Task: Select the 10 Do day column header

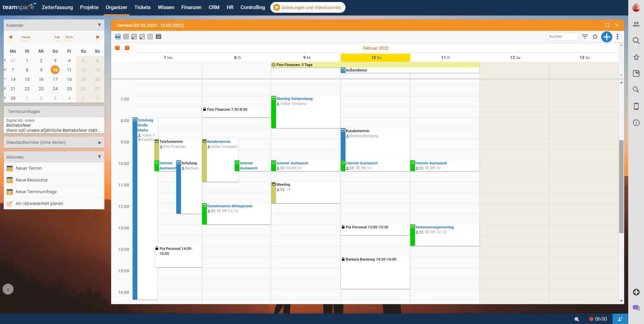Action: [375, 58]
